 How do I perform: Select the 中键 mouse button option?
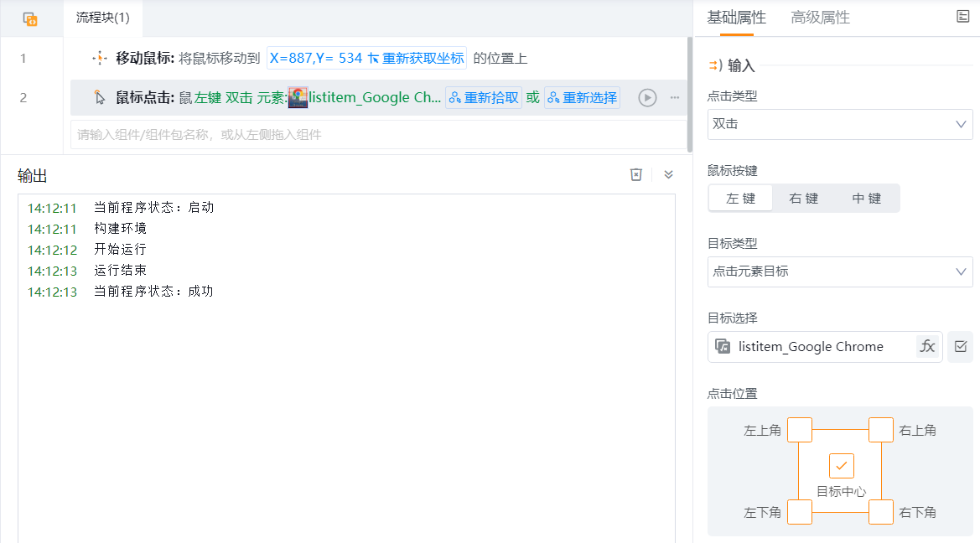click(866, 199)
